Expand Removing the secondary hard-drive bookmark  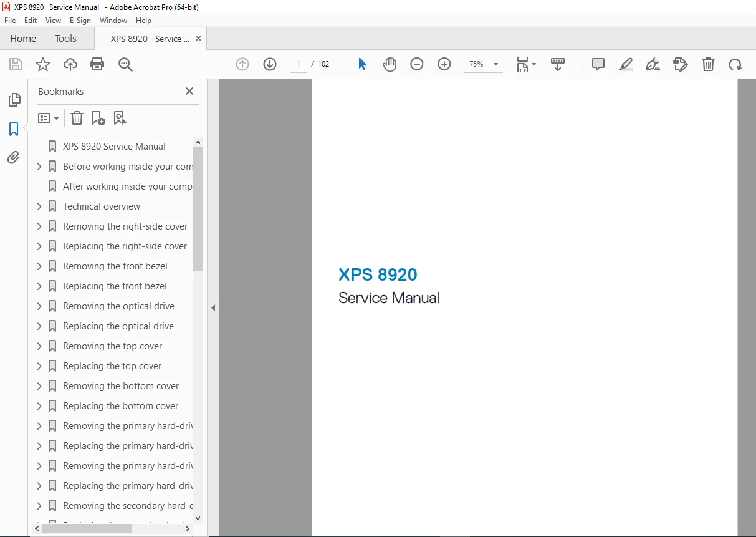39,506
